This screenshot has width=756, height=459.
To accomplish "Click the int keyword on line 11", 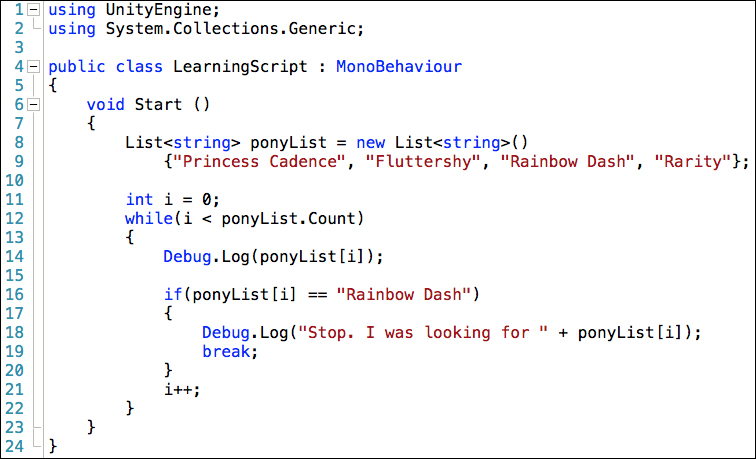I will tap(139, 200).
